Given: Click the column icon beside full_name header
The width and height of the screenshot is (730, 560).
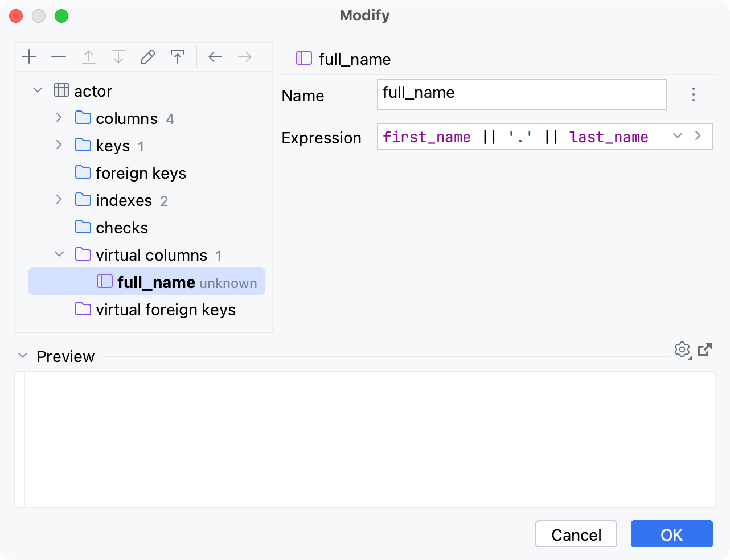Looking at the screenshot, I should pos(305,59).
